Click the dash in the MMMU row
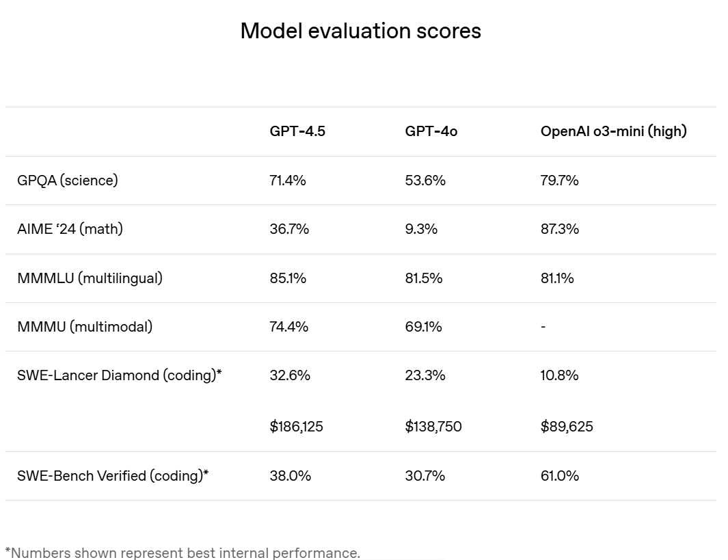This screenshot has height=560, width=728. (543, 327)
